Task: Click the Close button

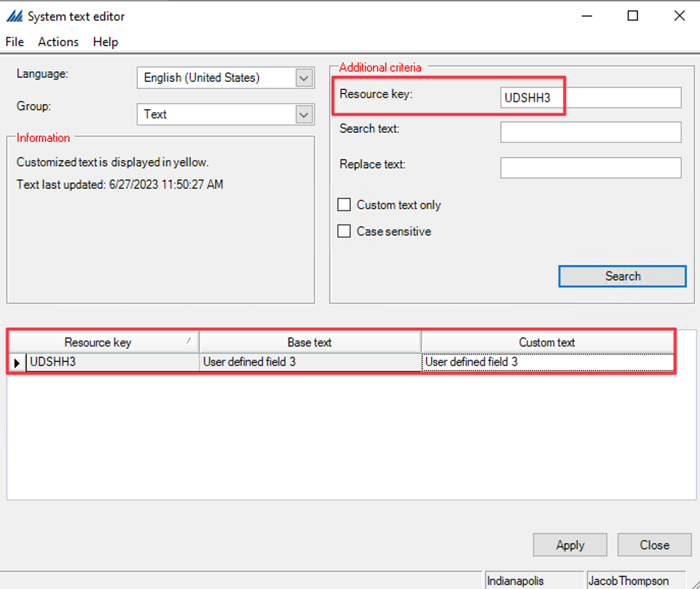Action: 654,545
